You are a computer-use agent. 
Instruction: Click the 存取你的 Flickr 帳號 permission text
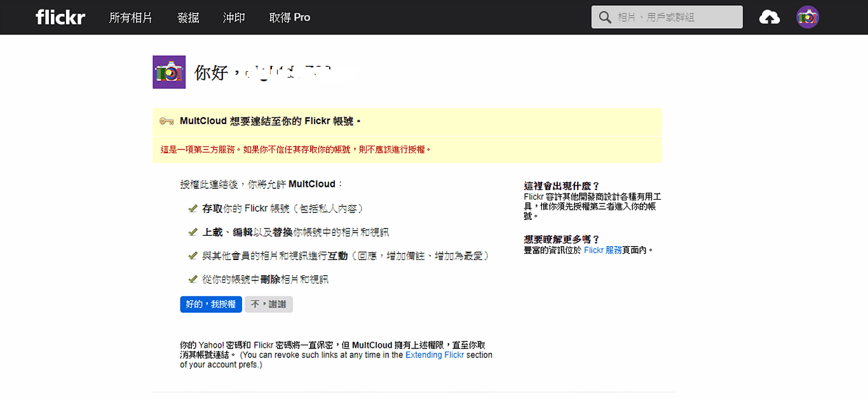tap(283, 209)
